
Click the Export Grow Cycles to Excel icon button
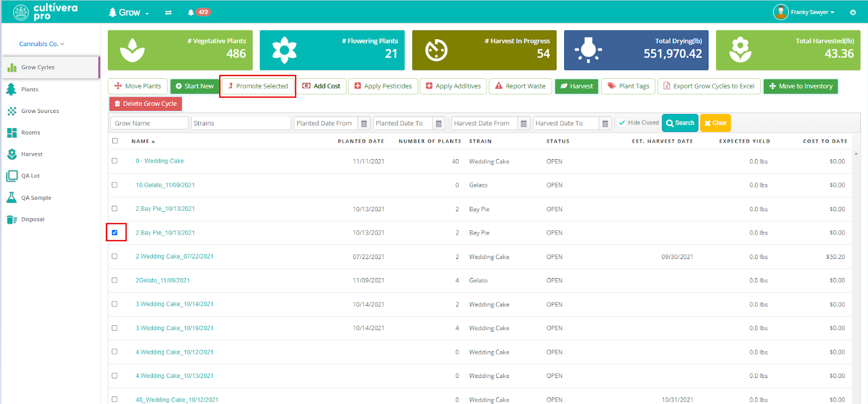(x=709, y=86)
